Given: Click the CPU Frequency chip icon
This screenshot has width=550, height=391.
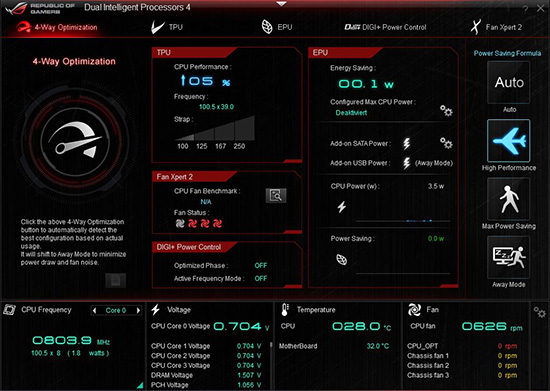Looking at the screenshot, I should point(9,310).
